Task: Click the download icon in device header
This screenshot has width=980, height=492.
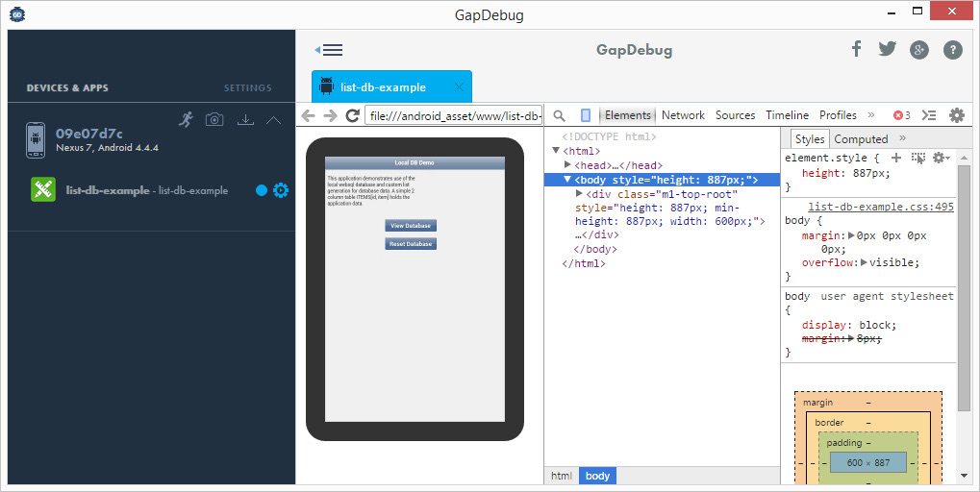Action: point(245,119)
